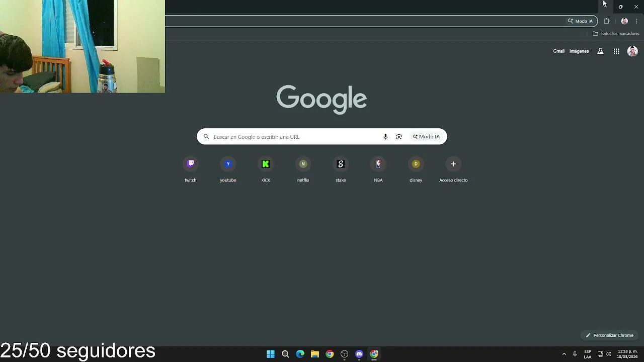
Task: Open first Chrome icon in taskbar
Action: click(330, 354)
